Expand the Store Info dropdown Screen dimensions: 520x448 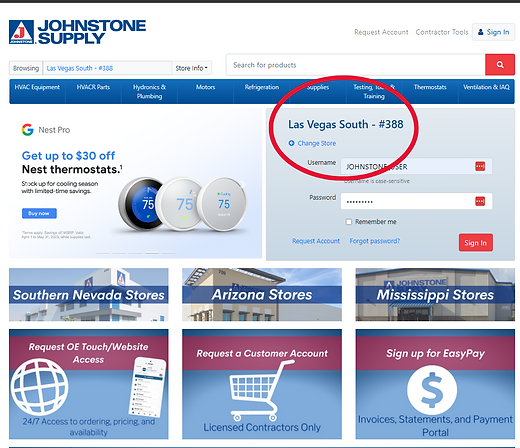pos(192,68)
